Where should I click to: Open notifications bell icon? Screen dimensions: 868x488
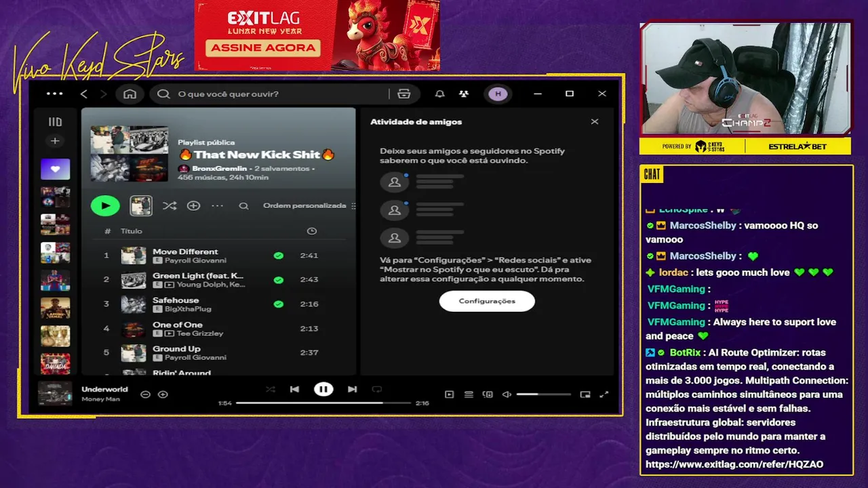[x=439, y=94]
